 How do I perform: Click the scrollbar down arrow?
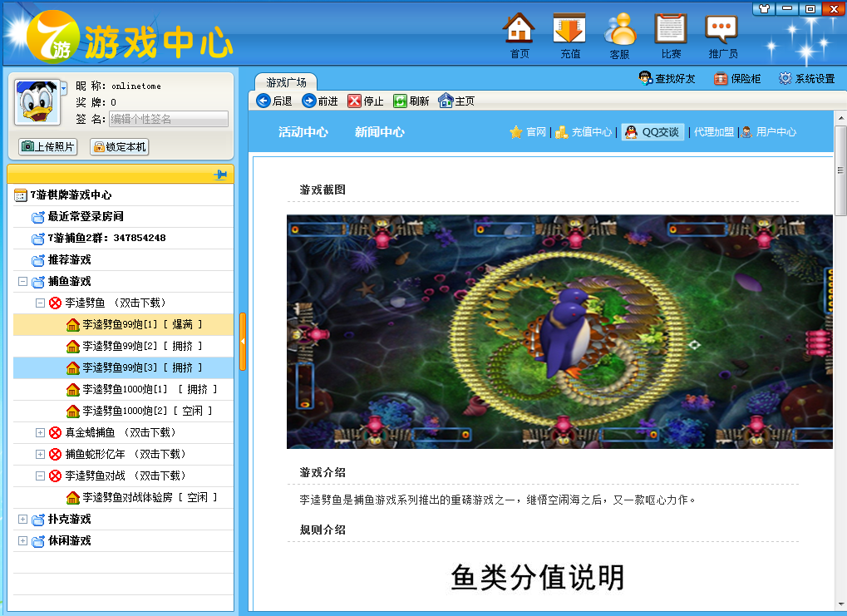840,604
